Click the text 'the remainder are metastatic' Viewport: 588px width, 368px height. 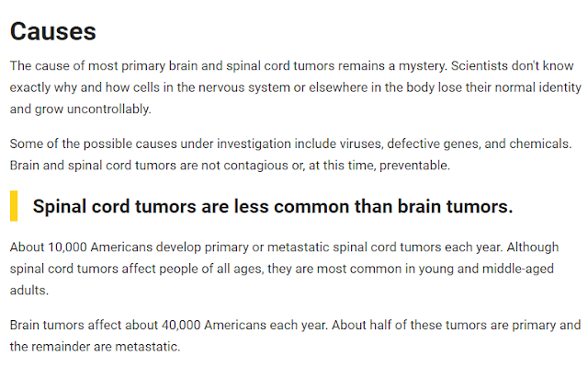[94, 347]
